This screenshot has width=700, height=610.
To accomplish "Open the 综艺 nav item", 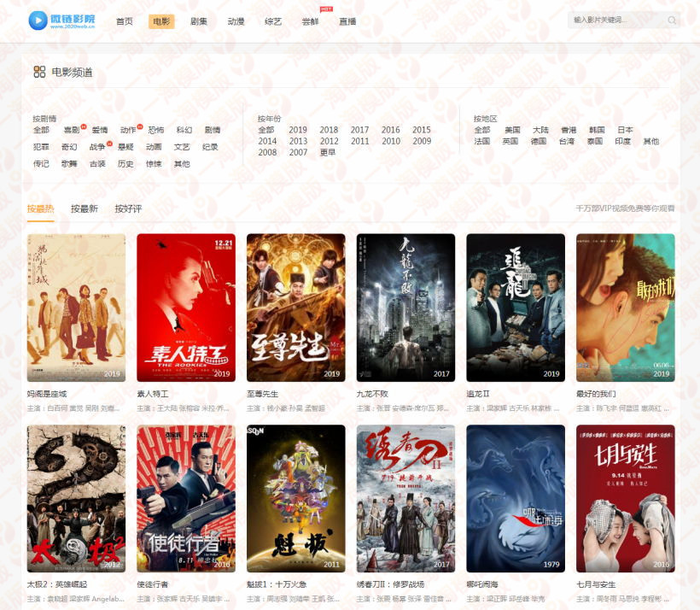I will click(273, 21).
